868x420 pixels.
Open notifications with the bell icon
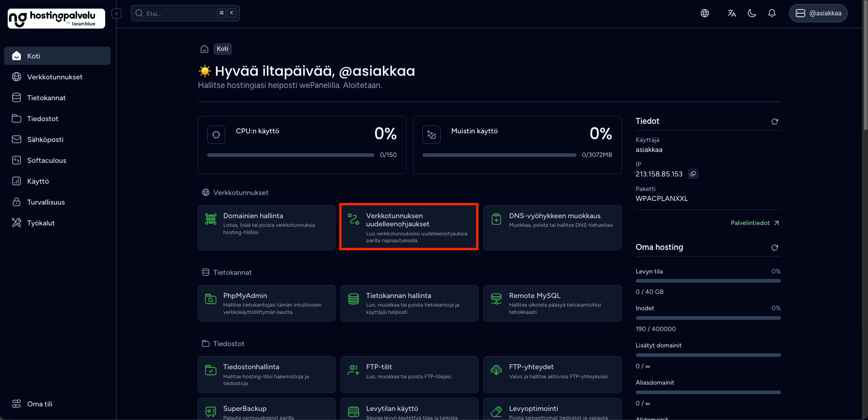(x=772, y=13)
